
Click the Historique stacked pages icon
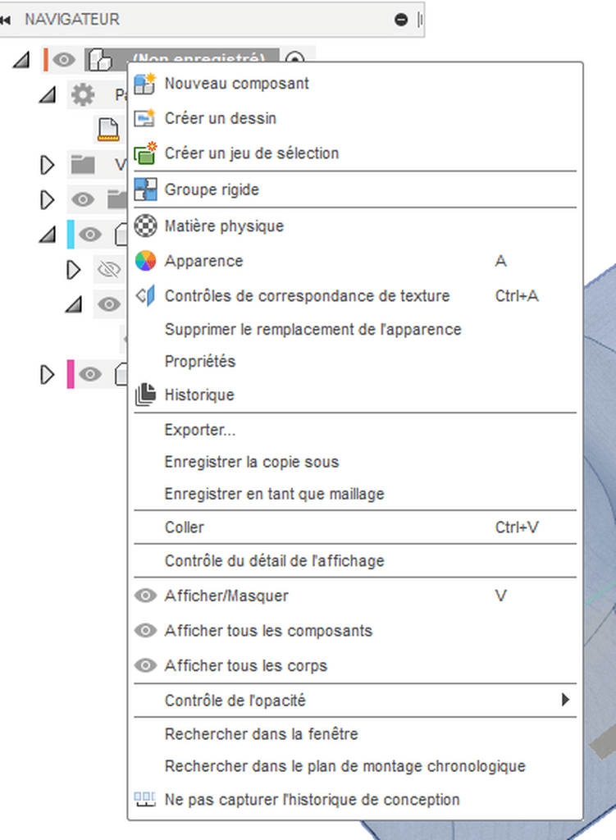(x=145, y=395)
